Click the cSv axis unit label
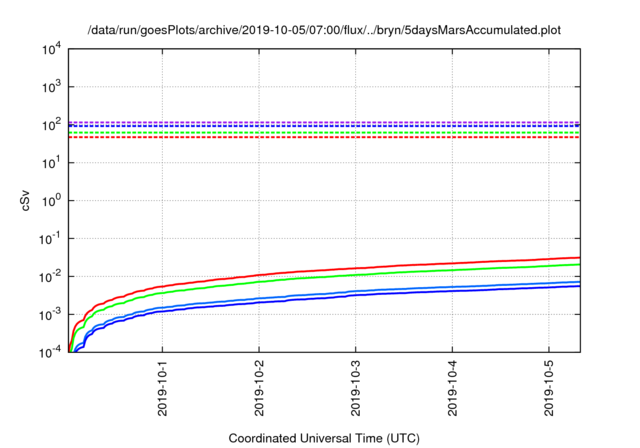The height and width of the screenshot is (448, 640). tap(25, 200)
